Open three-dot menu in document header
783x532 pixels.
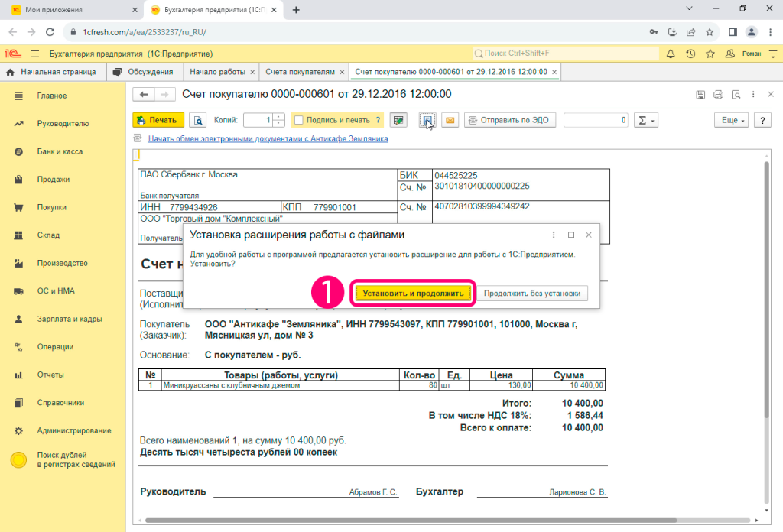753,94
